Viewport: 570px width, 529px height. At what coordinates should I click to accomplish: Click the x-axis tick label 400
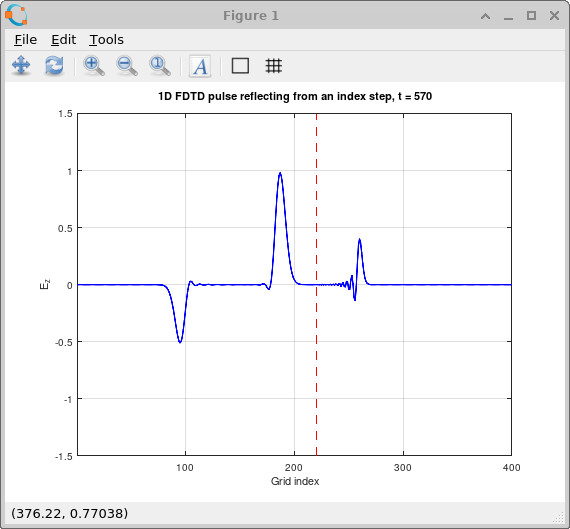(511, 468)
